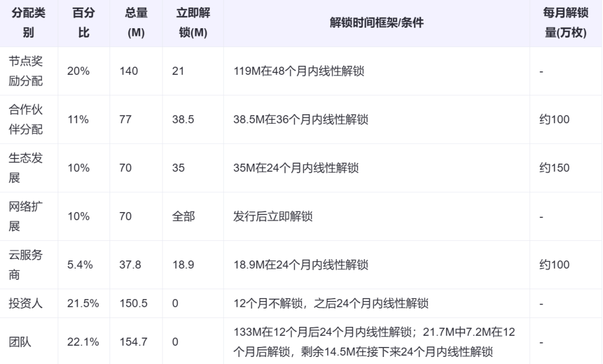Click the 每月解锁量(万枚) column header
The width and height of the screenshot is (603, 364).
click(565, 23)
